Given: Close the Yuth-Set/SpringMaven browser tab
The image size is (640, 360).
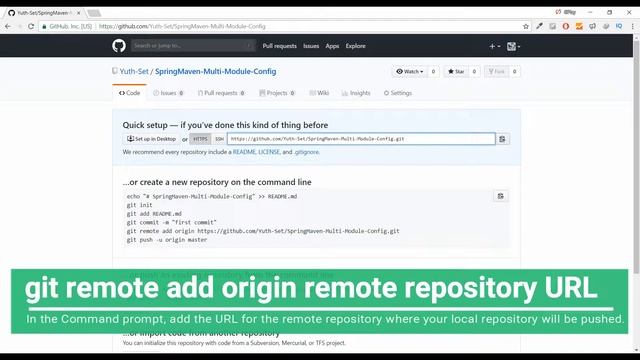Looking at the screenshot, I should (x=79, y=13).
